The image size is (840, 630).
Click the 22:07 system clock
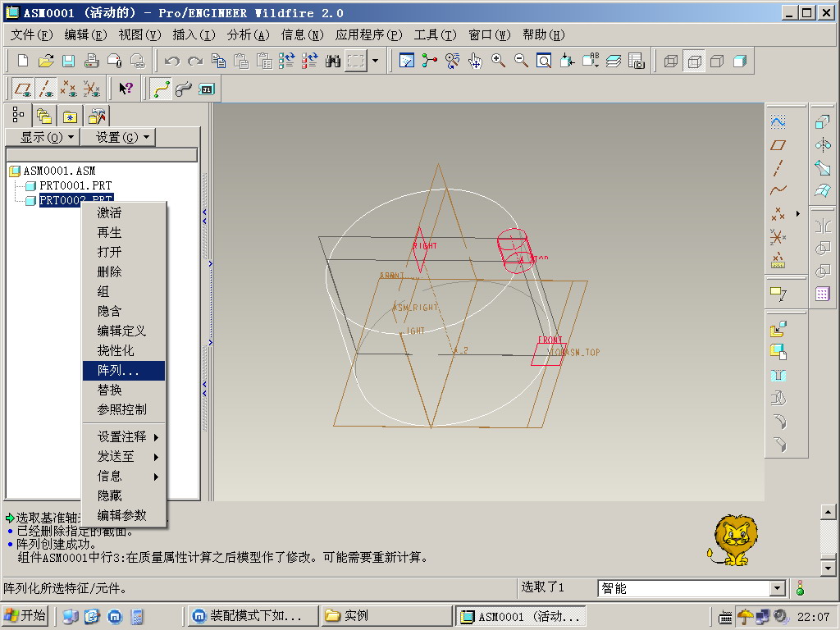[x=813, y=617]
